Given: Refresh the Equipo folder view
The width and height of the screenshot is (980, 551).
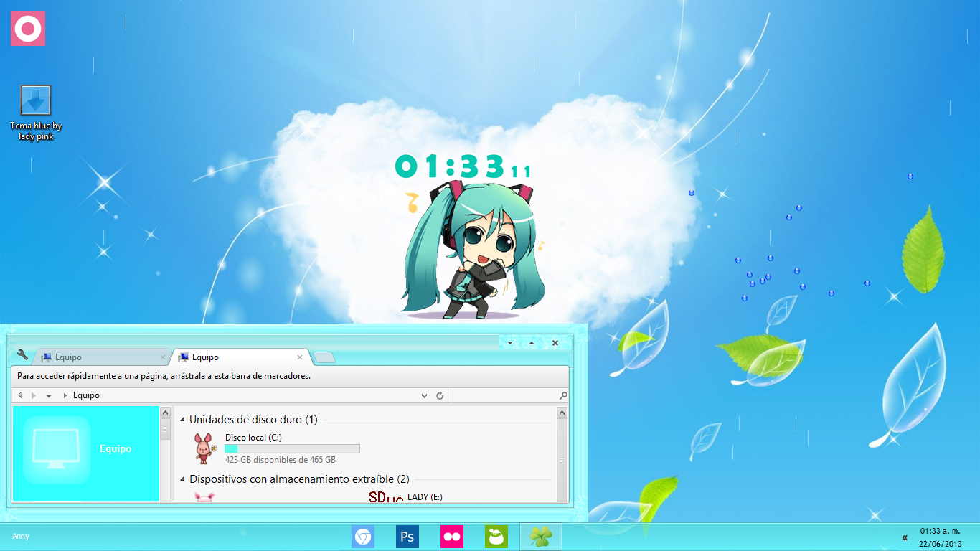Looking at the screenshot, I should coord(440,395).
